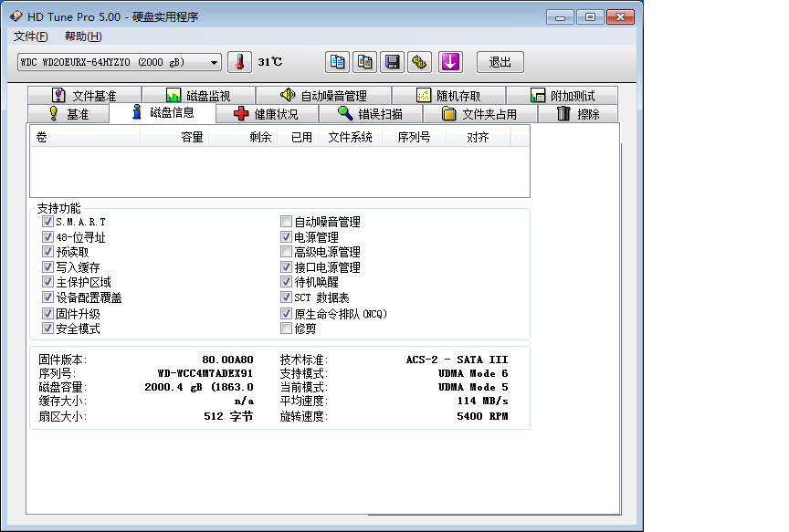Switch to the 擦除 tab
The height and width of the screenshot is (532, 789).
click(x=578, y=114)
